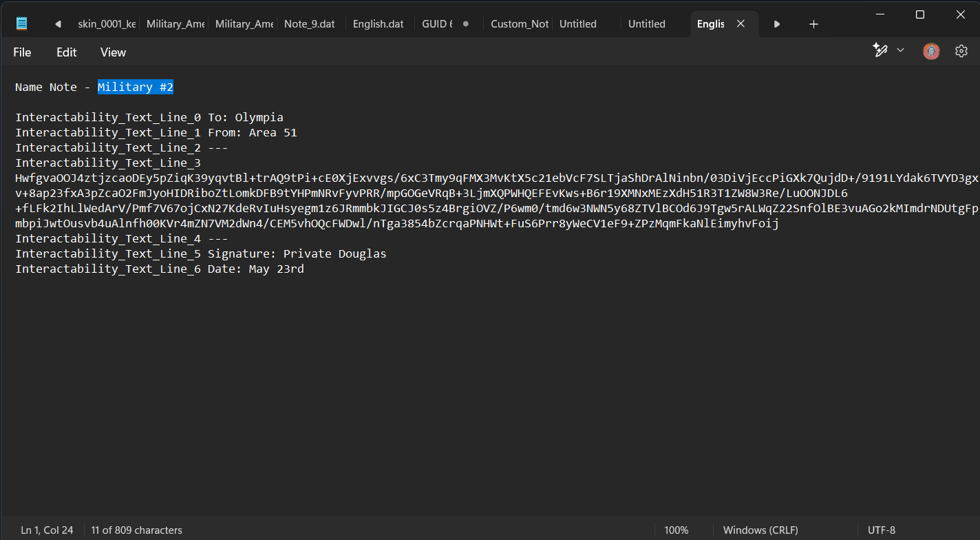The width and height of the screenshot is (980, 540).
Task: Open the Edit menu
Action: [66, 52]
